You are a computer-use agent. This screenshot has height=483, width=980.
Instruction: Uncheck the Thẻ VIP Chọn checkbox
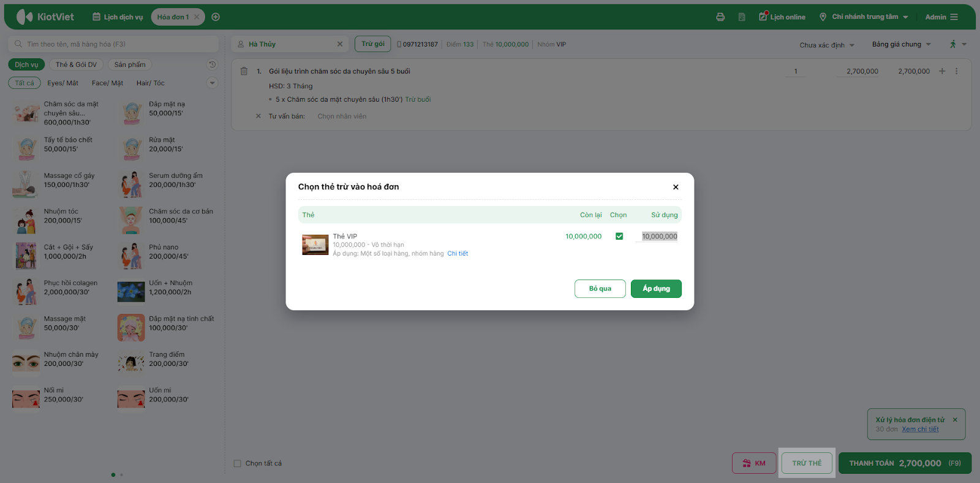pos(619,236)
